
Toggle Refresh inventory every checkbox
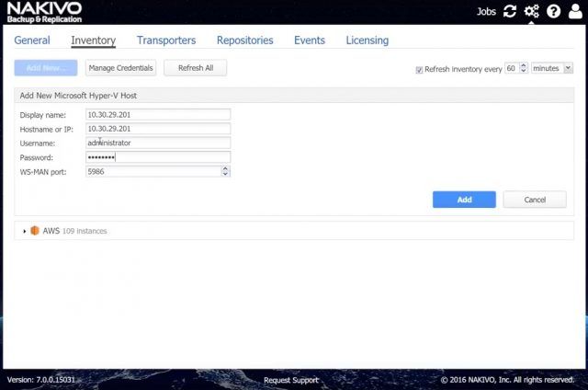419,69
